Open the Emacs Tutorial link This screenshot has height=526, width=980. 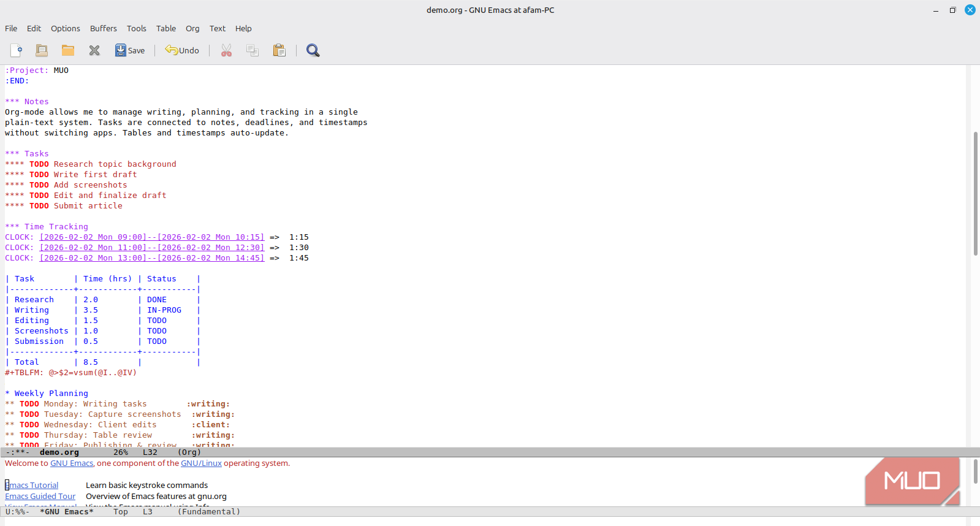(32, 486)
